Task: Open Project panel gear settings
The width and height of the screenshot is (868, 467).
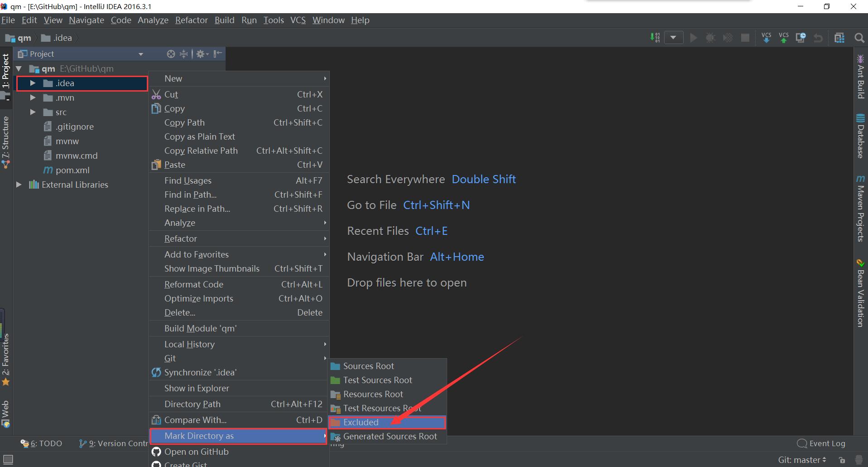Action: [x=202, y=54]
